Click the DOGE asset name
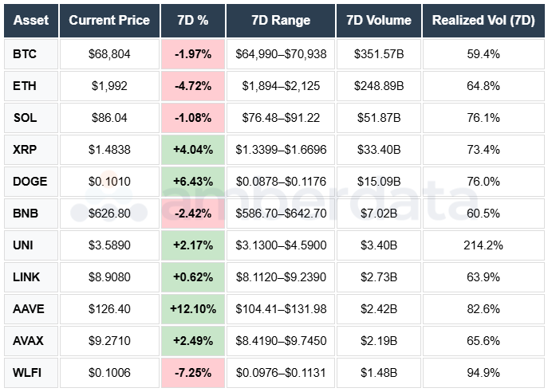This screenshot has height=392, width=548. 31,182
